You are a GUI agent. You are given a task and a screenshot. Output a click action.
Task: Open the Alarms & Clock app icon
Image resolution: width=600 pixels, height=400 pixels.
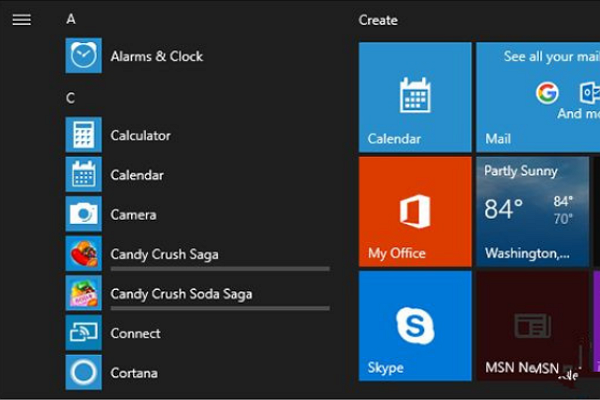click(84, 56)
